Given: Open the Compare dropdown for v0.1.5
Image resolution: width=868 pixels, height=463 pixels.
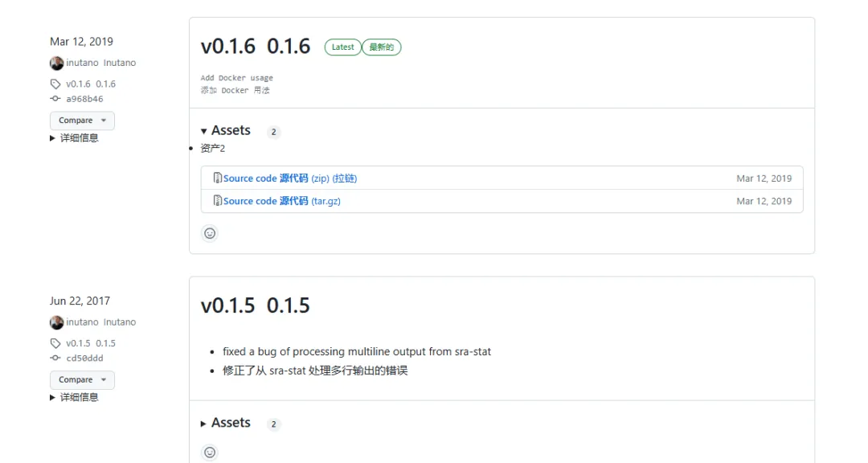Looking at the screenshot, I should pyautogui.click(x=82, y=379).
